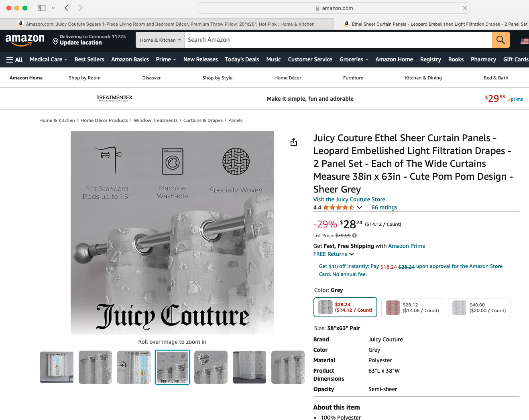Open the US flag language selector
Screen dimensions: 529x420
click(x=524, y=41)
